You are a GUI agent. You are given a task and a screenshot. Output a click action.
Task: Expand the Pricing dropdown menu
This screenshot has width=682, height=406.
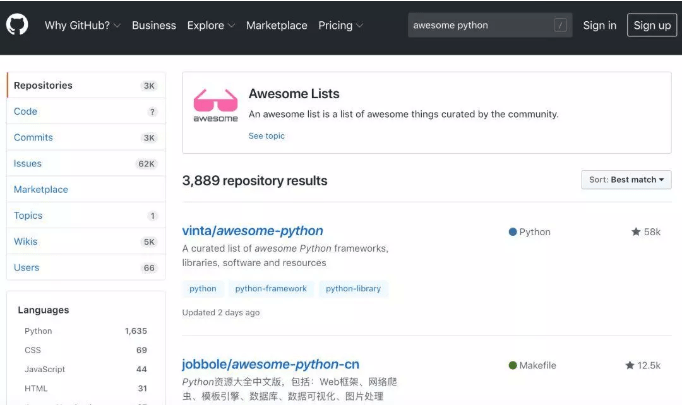[340, 25]
